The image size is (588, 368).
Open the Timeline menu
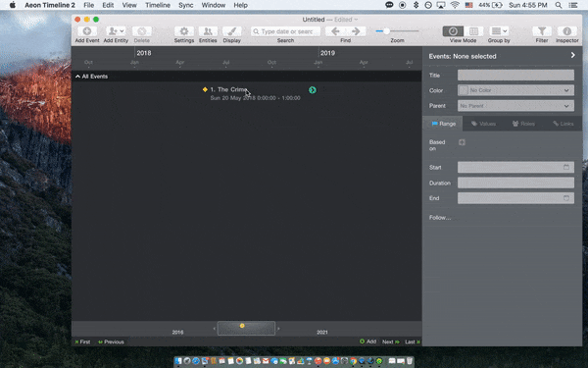point(158,5)
